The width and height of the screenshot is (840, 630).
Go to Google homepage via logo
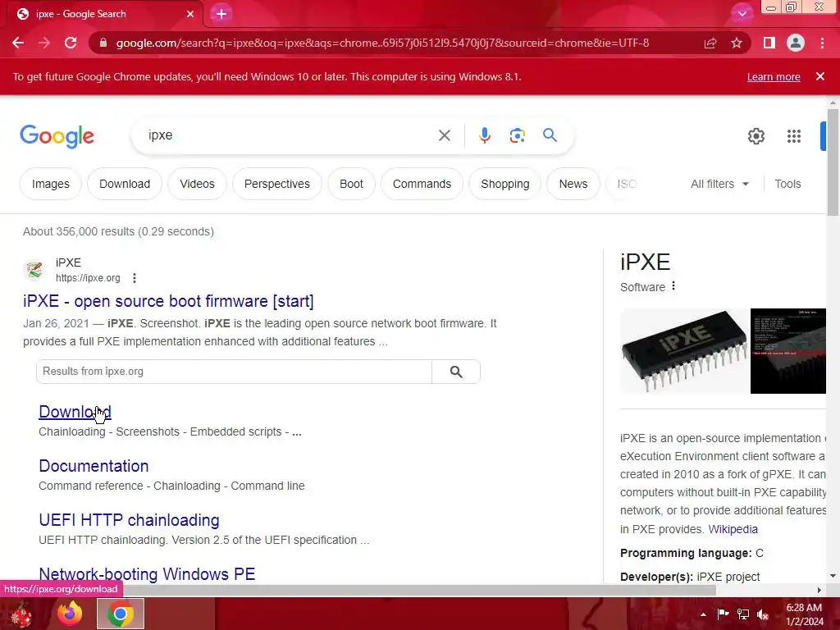coord(57,136)
